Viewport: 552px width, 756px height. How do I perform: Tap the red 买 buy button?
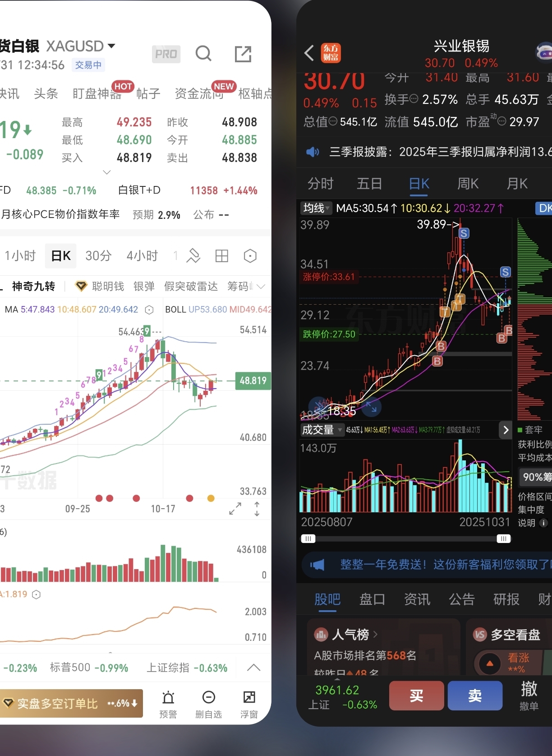[x=416, y=696]
